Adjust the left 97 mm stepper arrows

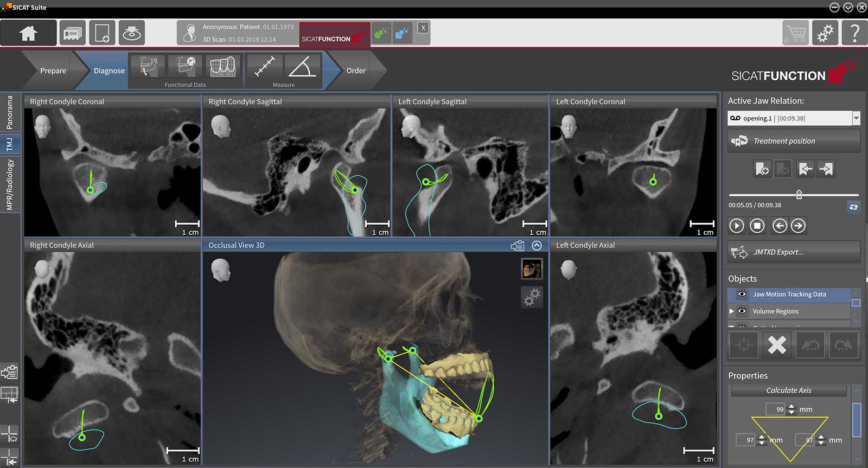coord(762,440)
